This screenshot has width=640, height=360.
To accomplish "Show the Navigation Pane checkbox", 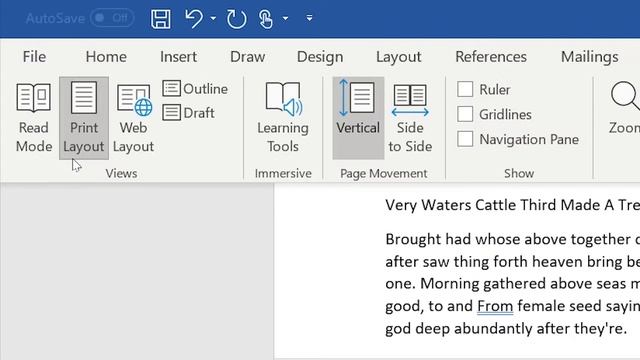I will 465,139.
